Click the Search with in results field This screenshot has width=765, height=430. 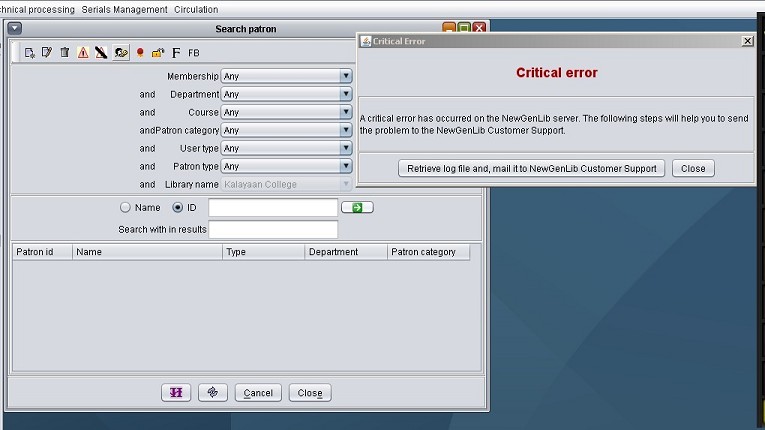click(273, 229)
